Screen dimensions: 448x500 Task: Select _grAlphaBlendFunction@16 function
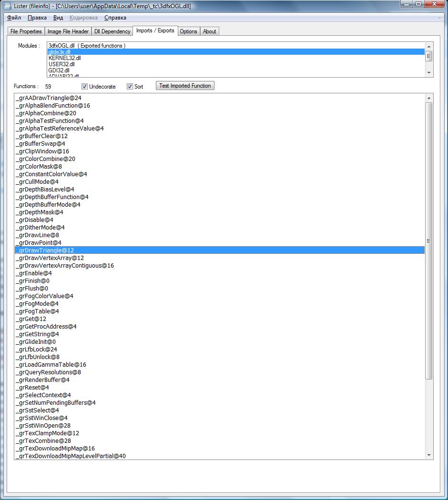click(x=220, y=106)
